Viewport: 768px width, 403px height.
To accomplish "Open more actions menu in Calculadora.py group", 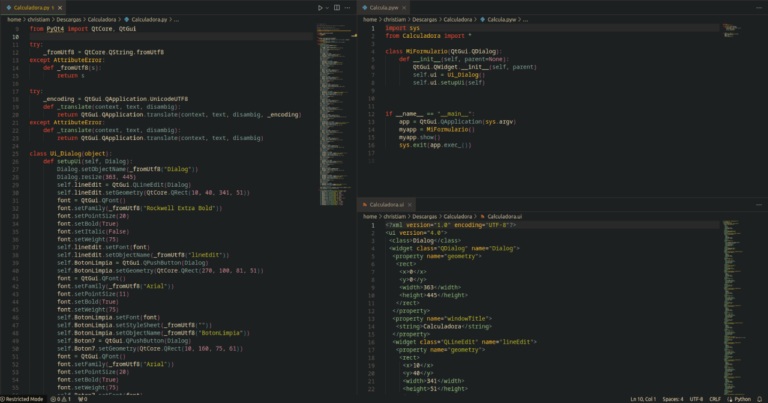I will [x=347, y=8].
